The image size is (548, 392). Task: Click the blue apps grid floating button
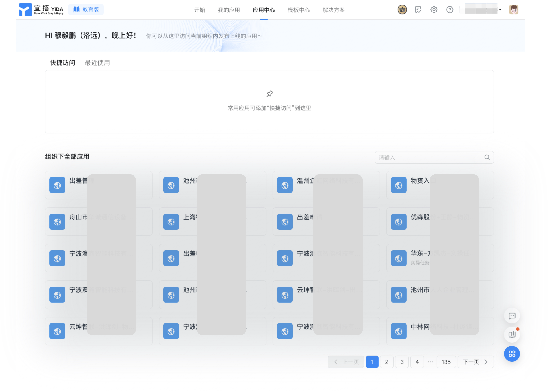[x=512, y=354]
